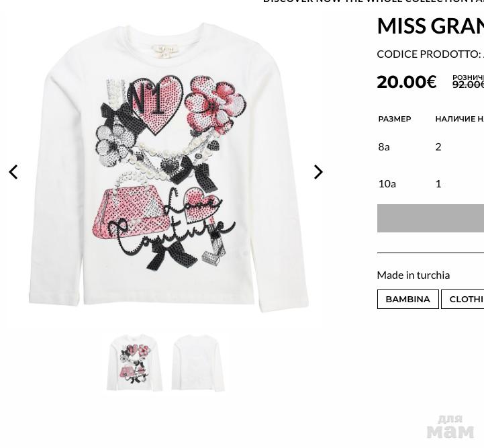This screenshot has width=484, height=448.
Task: Click the gray add-to-cart bar
Action: pos(430,218)
